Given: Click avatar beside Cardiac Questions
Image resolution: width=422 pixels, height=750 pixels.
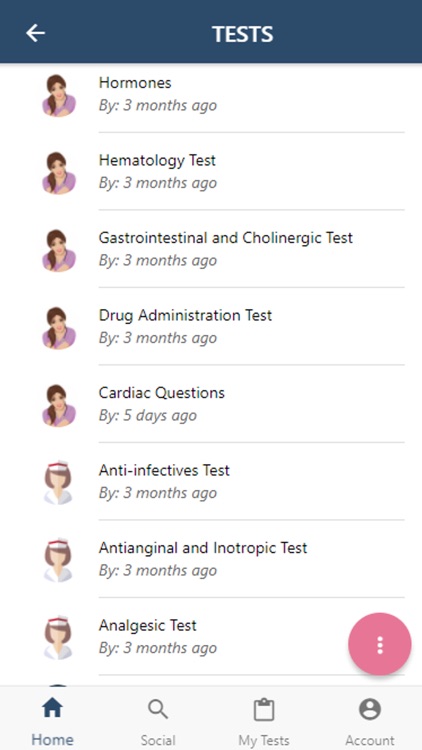Looking at the screenshot, I should point(59,405).
